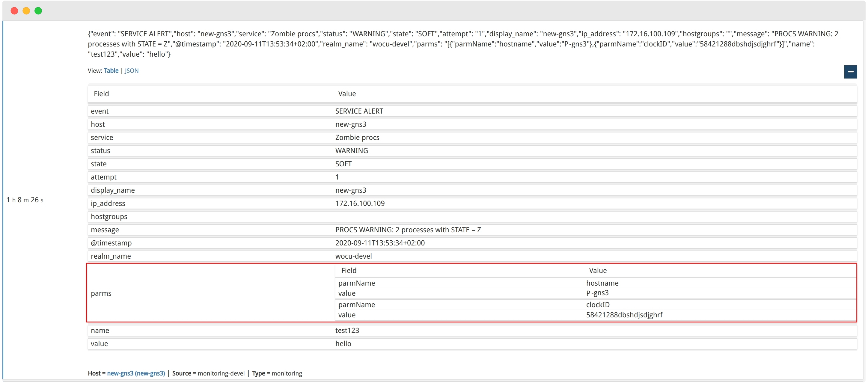The image size is (868, 383).
Task: Click the red close window button
Action: pos(14,11)
